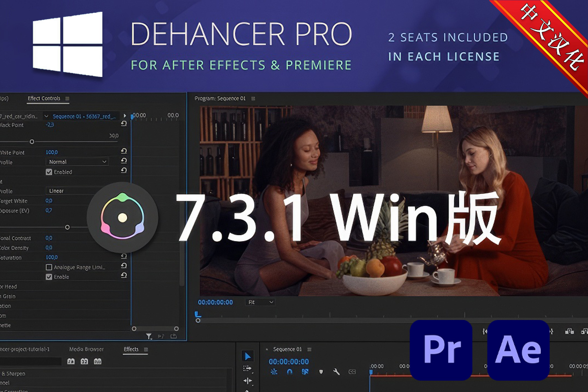Image resolution: width=588 pixels, height=392 pixels.
Task: Select the Sequence 01 timeline tab
Action: pos(288,349)
